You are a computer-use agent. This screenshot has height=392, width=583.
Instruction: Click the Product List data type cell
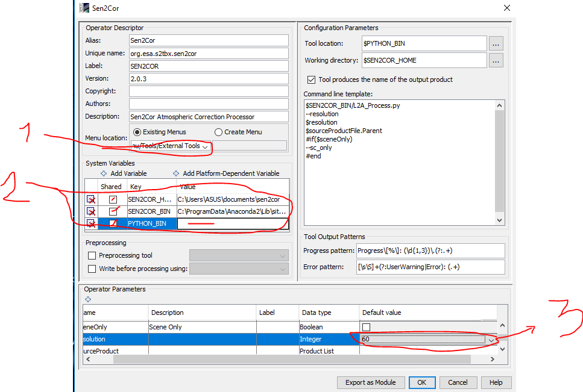[329, 351]
